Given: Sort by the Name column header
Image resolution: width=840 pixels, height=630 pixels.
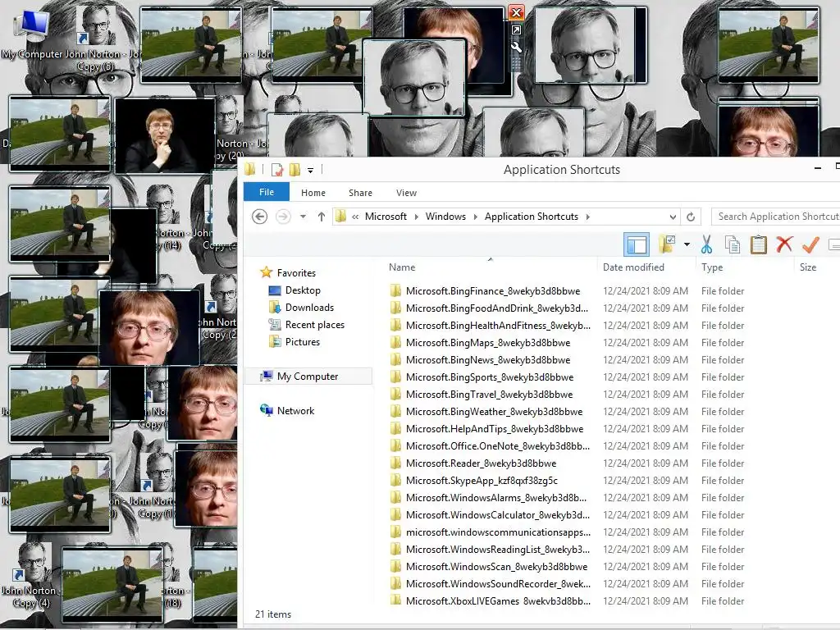Looking at the screenshot, I should pos(402,267).
